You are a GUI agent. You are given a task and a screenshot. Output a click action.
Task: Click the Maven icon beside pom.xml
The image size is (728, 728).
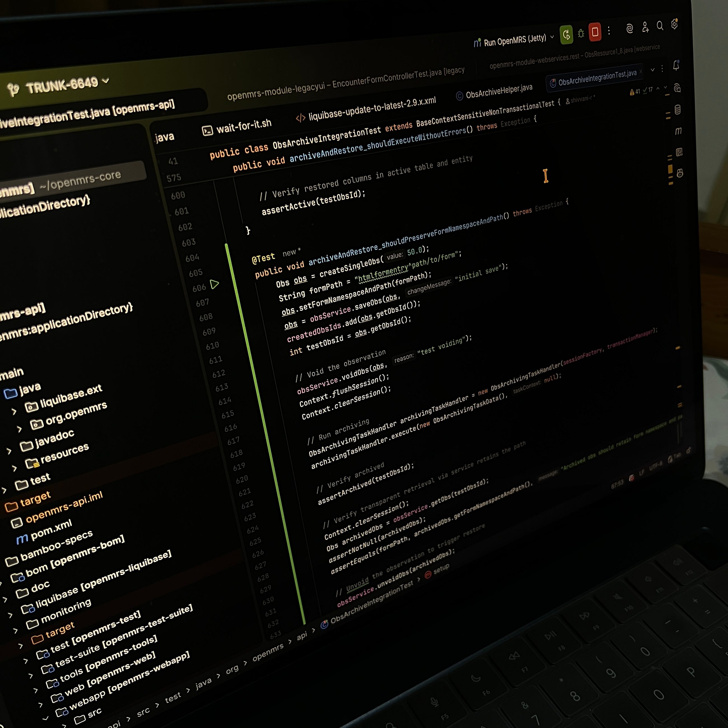[22, 539]
